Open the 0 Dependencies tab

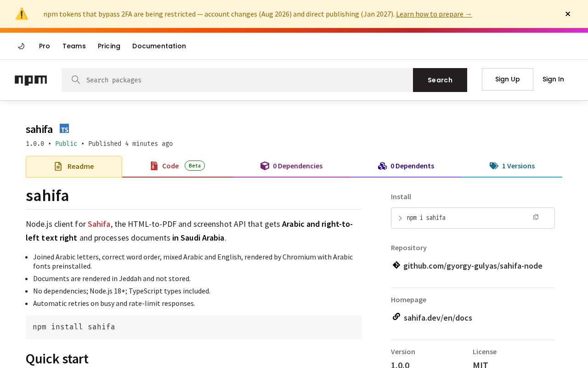(x=291, y=166)
